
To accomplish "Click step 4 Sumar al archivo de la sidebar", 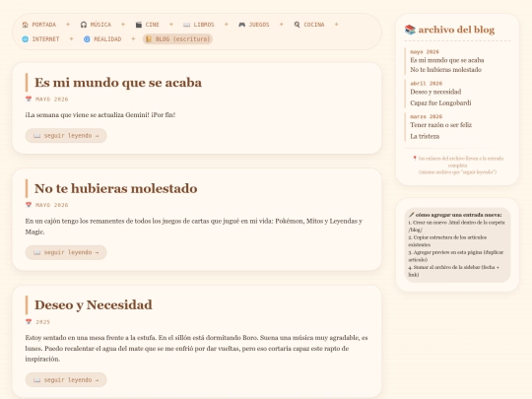I will (453, 271).
